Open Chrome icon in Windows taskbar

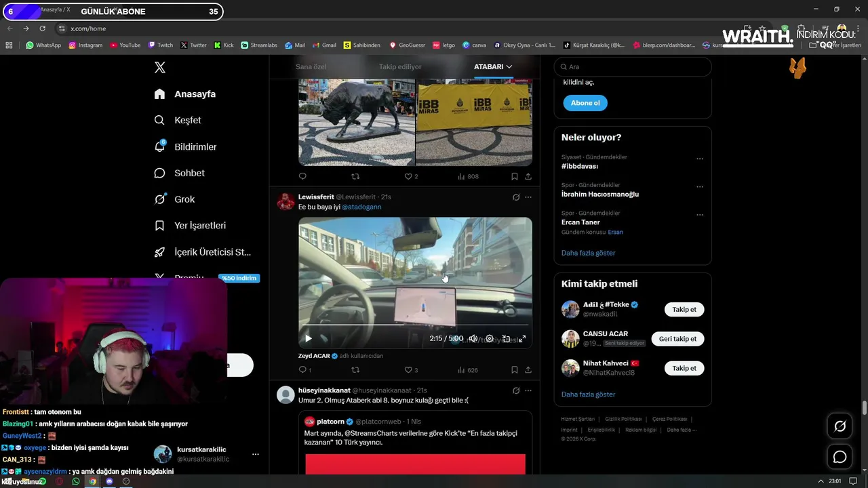point(93,481)
